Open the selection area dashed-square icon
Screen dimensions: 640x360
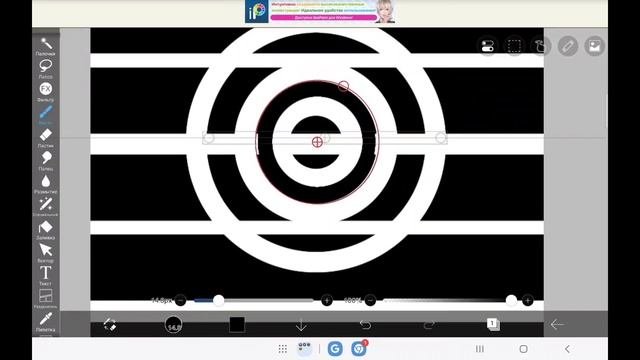(514, 46)
